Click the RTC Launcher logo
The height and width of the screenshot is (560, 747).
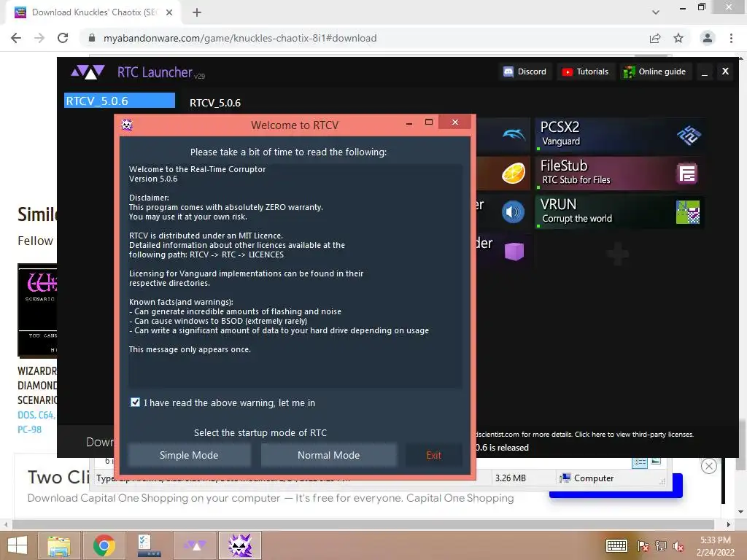tap(88, 72)
